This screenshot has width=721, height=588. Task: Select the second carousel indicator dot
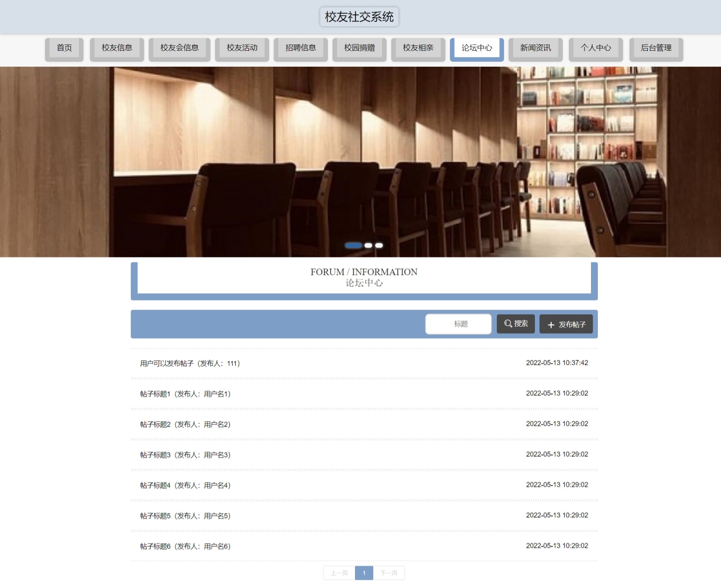click(368, 246)
